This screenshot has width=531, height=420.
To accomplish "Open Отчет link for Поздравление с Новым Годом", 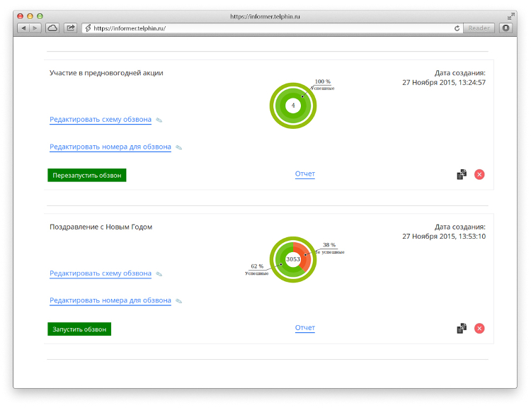I will point(304,328).
